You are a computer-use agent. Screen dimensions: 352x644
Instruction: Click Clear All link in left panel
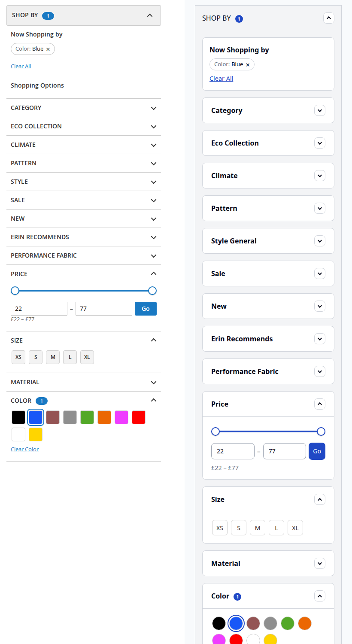(x=21, y=66)
